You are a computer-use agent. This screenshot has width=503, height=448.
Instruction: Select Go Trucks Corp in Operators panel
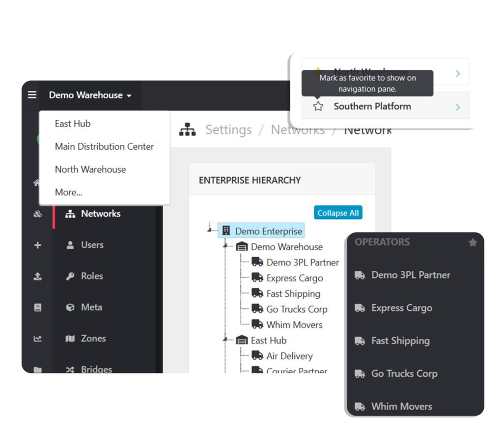point(404,373)
